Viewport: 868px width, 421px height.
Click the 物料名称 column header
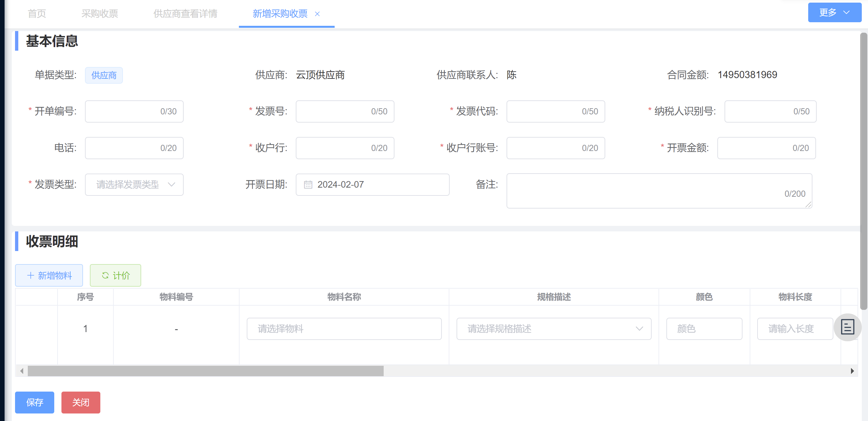click(x=344, y=297)
